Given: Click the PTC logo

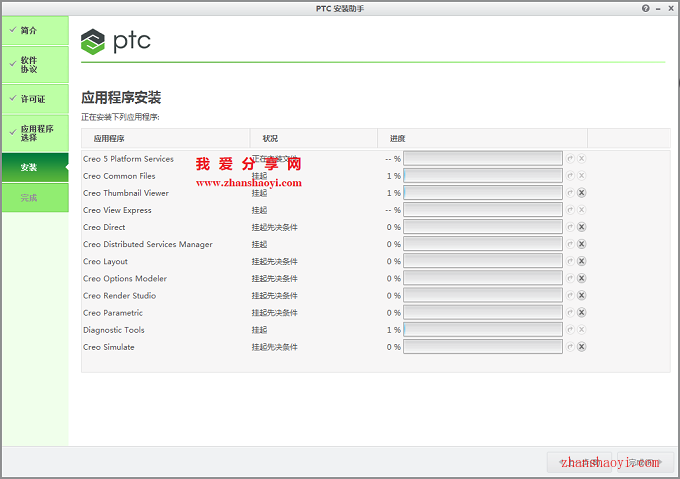Looking at the screenshot, I should click(116, 42).
